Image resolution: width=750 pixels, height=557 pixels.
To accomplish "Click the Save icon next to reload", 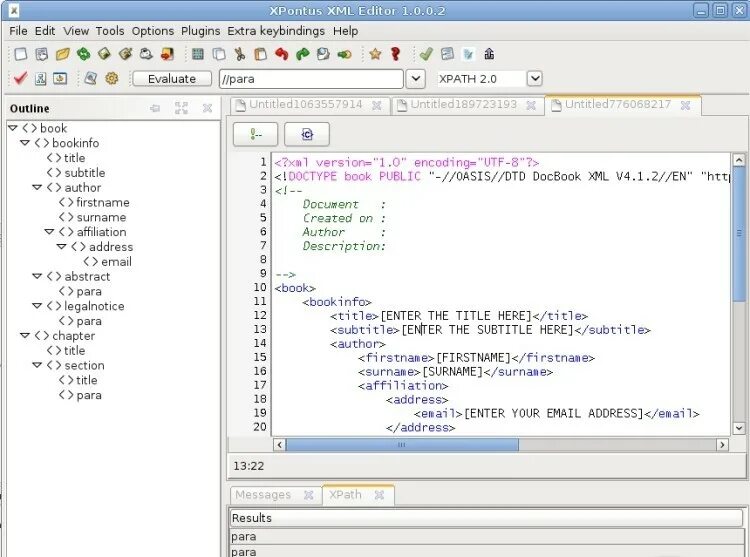I will tap(104, 54).
